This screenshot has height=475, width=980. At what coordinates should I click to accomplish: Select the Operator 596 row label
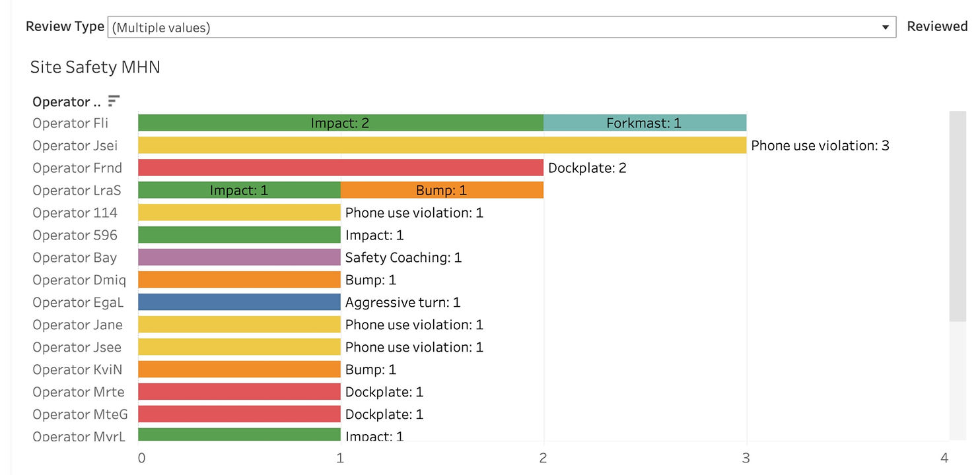pos(75,236)
